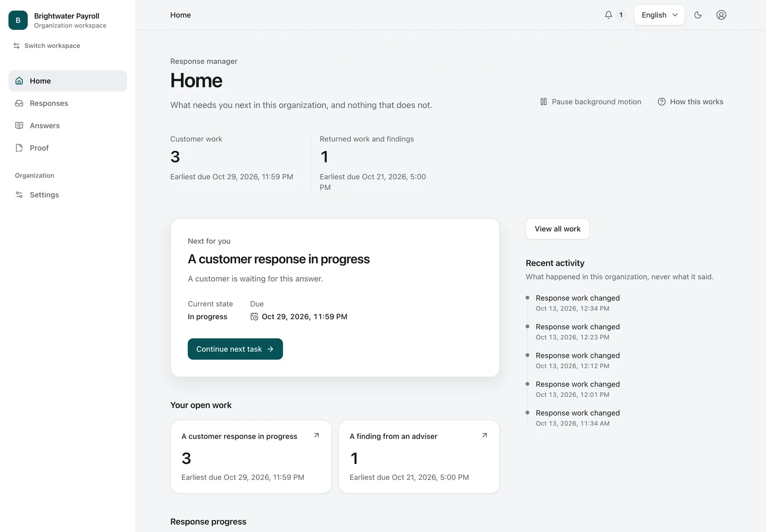The width and height of the screenshot is (766, 532).
Task: Click the Brightwater Payroll 'B' logo
Action: 18,20
